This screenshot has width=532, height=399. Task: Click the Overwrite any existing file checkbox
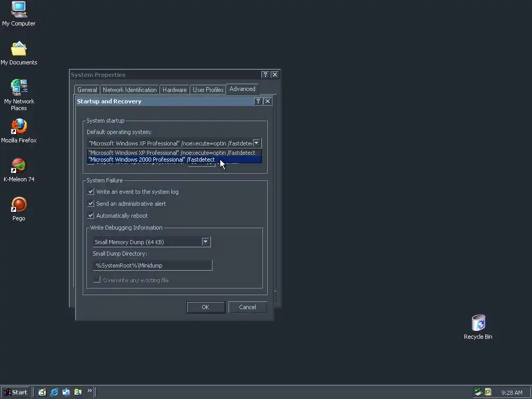[97, 280]
